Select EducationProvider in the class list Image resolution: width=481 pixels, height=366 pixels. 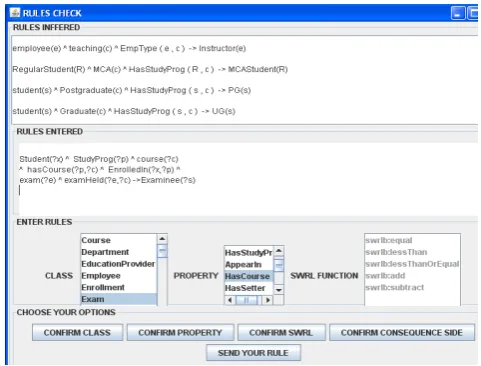119,264
